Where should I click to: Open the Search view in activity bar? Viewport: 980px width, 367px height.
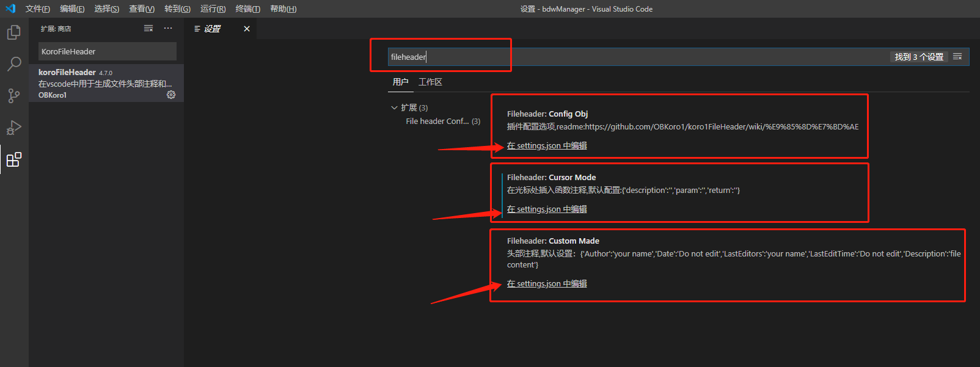[14, 64]
